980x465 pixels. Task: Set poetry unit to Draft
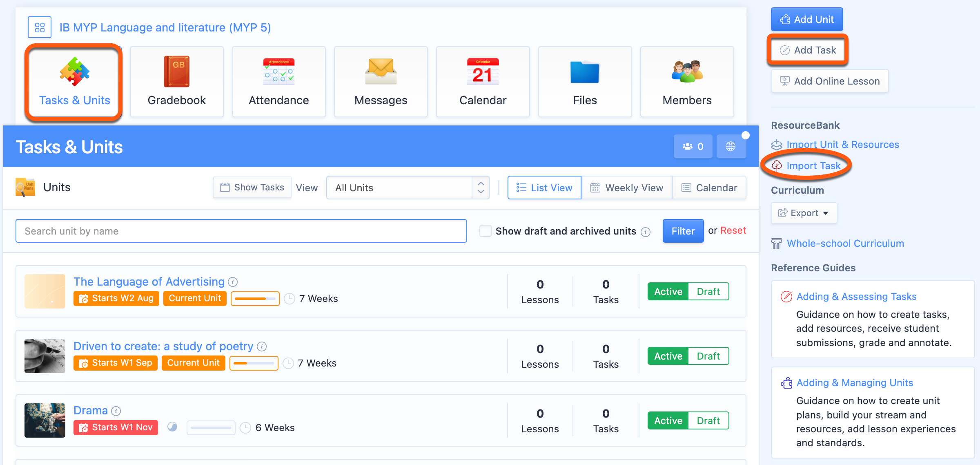coord(708,356)
